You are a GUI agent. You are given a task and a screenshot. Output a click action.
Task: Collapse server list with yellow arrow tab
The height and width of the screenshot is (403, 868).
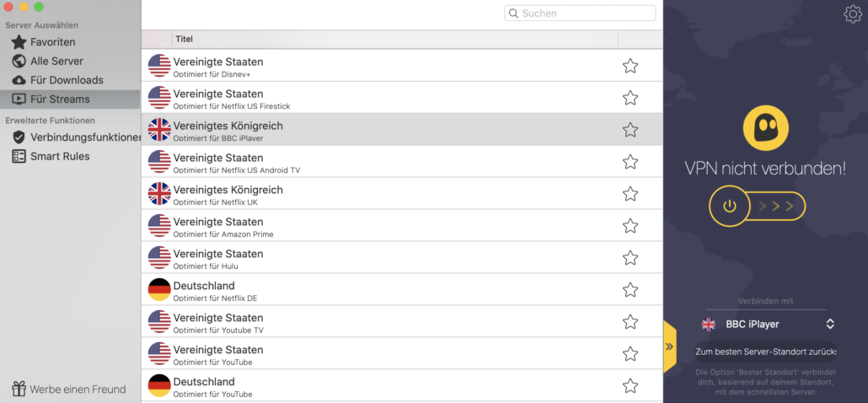coord(669,347)
